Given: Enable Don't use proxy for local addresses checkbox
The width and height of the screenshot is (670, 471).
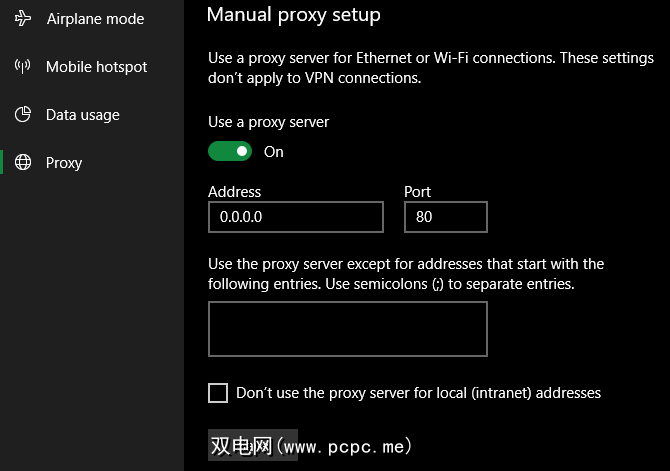Looking at the screenshot, I should pyautogui.click(x=218, y=393).
